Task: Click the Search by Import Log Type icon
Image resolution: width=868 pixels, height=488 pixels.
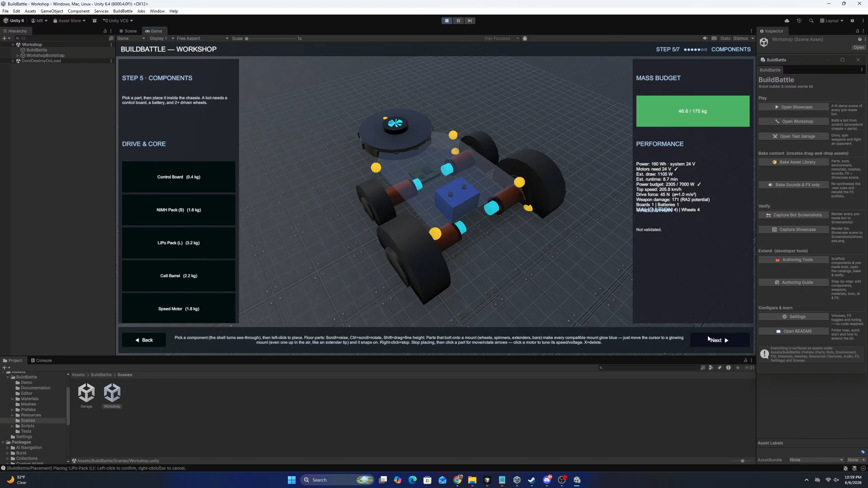Action: click(728, 368)
